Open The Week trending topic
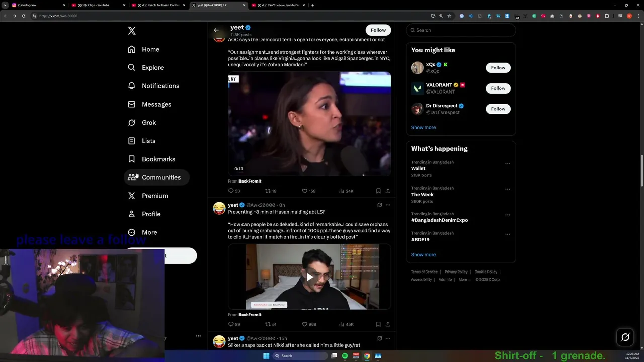 coord(422,195)
